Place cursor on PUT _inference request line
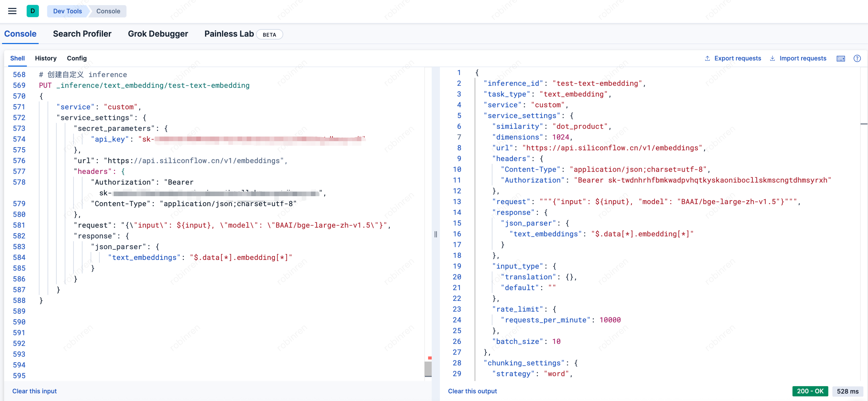The image size is (868, 401). pyautogui.click(x=144, y=85)
